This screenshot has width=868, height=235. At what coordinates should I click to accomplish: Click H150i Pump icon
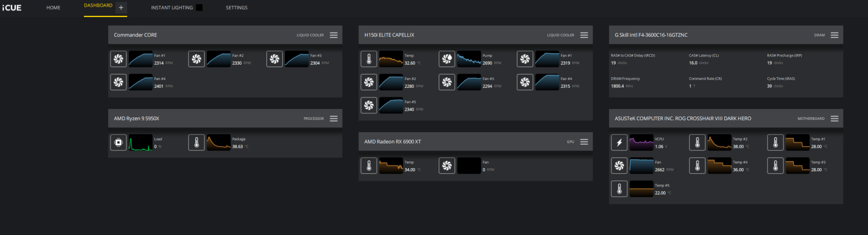tap(447, 59)
